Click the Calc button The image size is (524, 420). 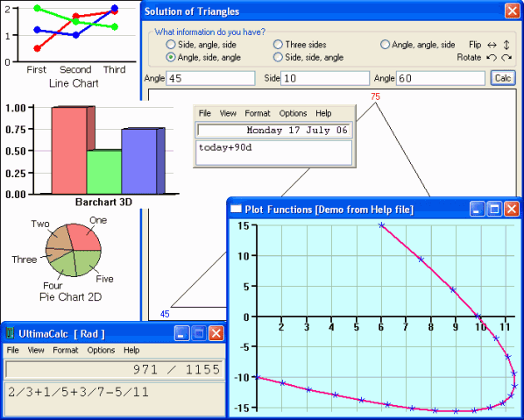click(503, 78)
